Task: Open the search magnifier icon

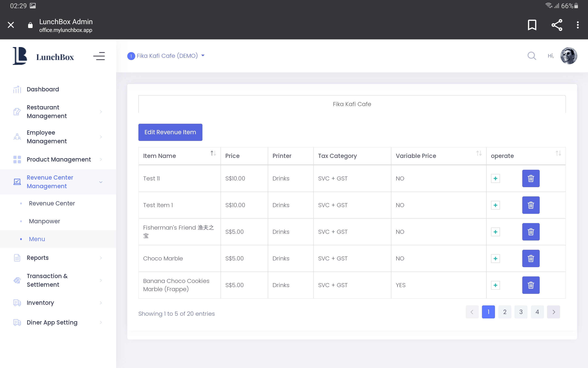Action: click(x=532, y=56)
